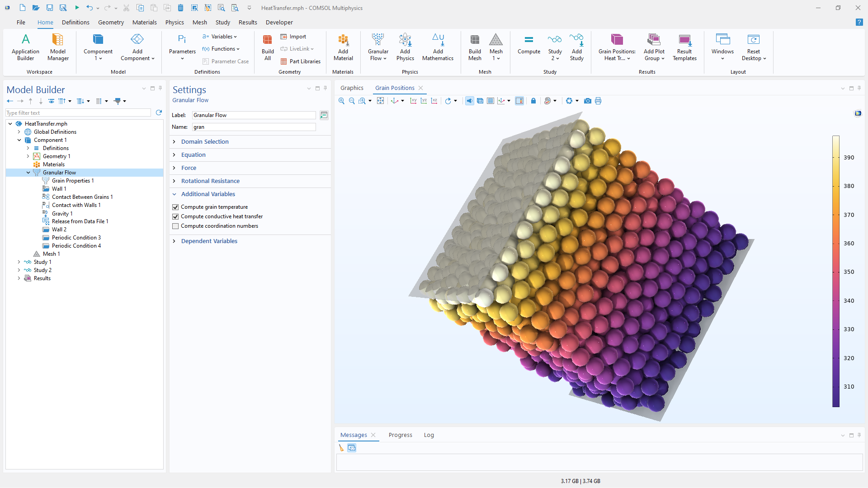Click Zoom In in the graphics toolbar
The height and width of the screenshot is (488, 868).
(341, 101)
